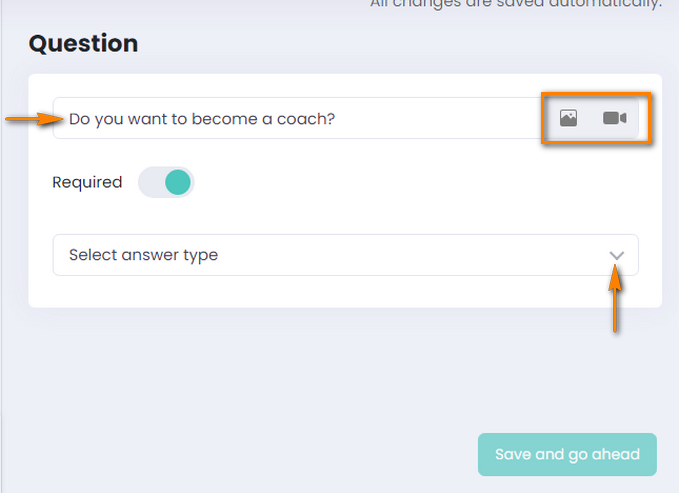Expand answer type list via chevron arrow
679x493 pixels.
point(617,255)
